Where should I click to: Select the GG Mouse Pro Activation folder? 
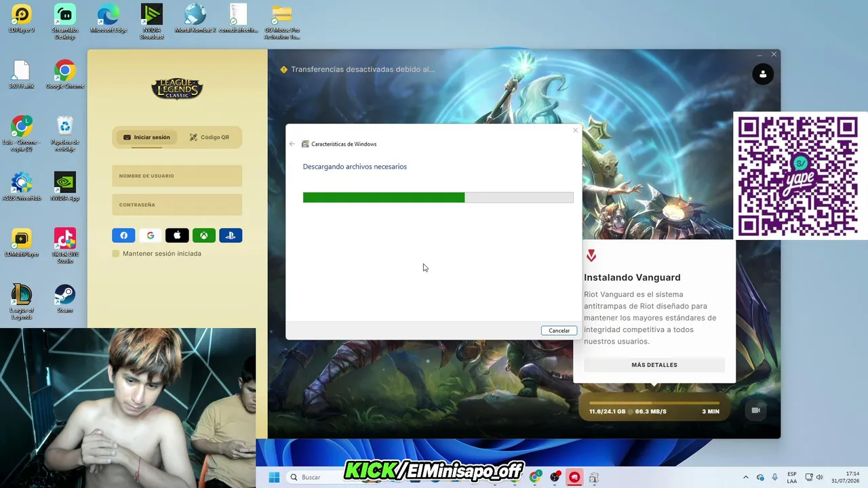pos(282,22)
